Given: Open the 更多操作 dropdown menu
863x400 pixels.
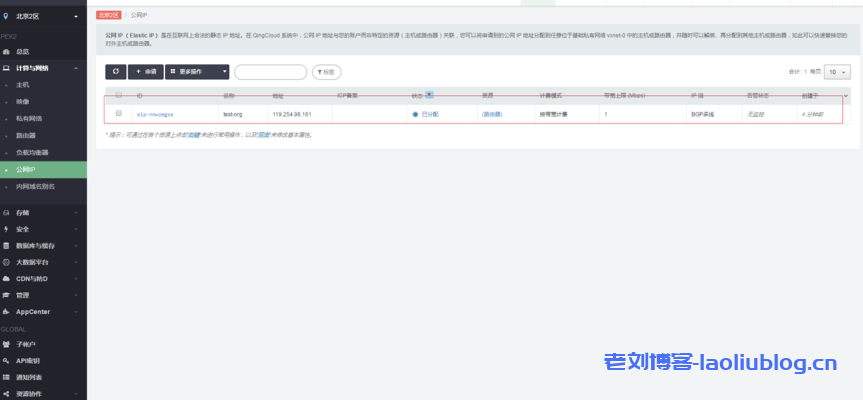Looking at the screenshot, I should 197,72.
